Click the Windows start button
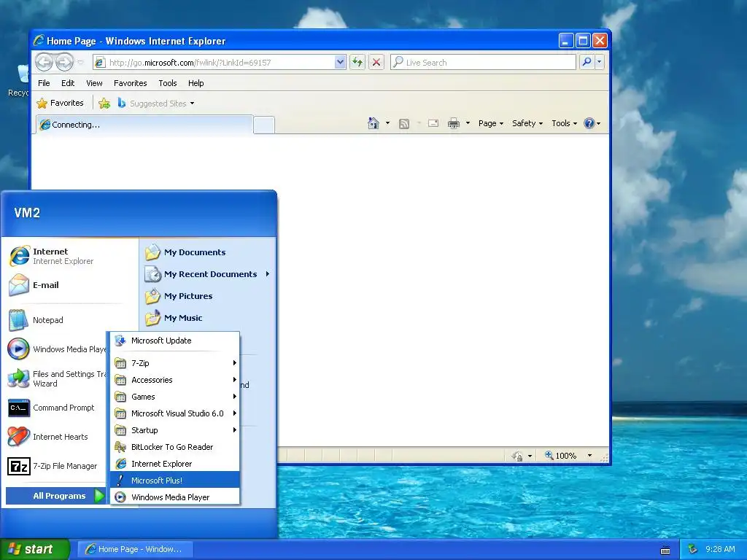This screenshot has width=747, height=560. click(34, 549)
